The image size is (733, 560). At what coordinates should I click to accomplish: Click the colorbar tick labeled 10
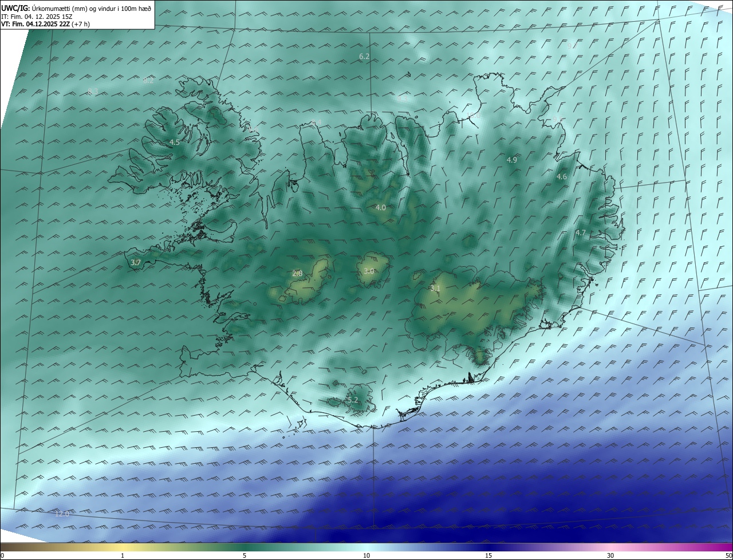(366, 555)
